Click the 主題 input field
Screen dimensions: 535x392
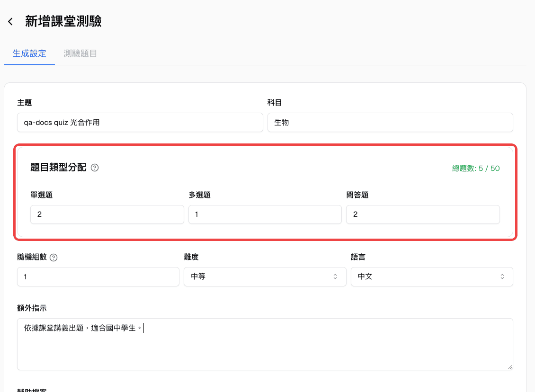pos(140,123)
